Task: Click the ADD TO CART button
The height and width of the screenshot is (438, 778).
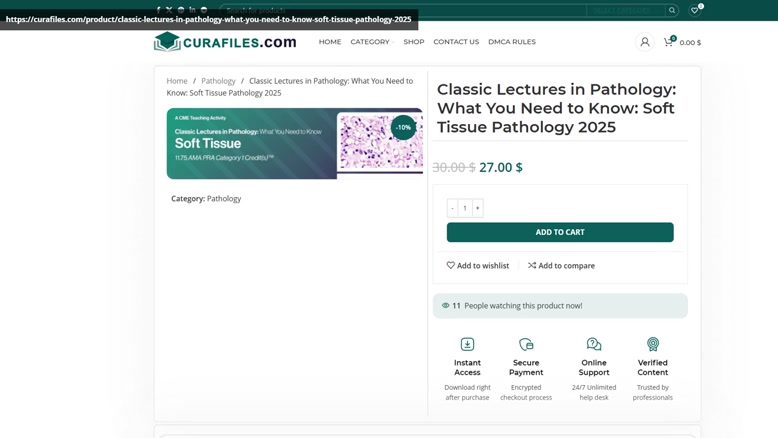Action: click(560, 232)
